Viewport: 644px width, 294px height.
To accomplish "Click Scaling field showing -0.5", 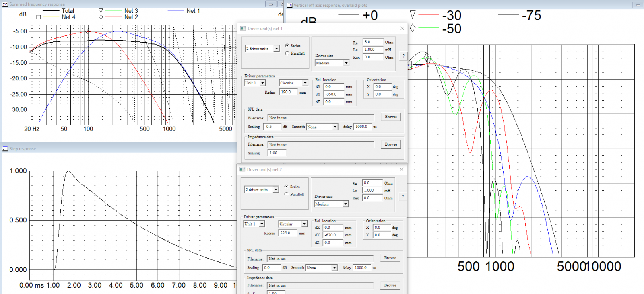I will click(272, 127).
